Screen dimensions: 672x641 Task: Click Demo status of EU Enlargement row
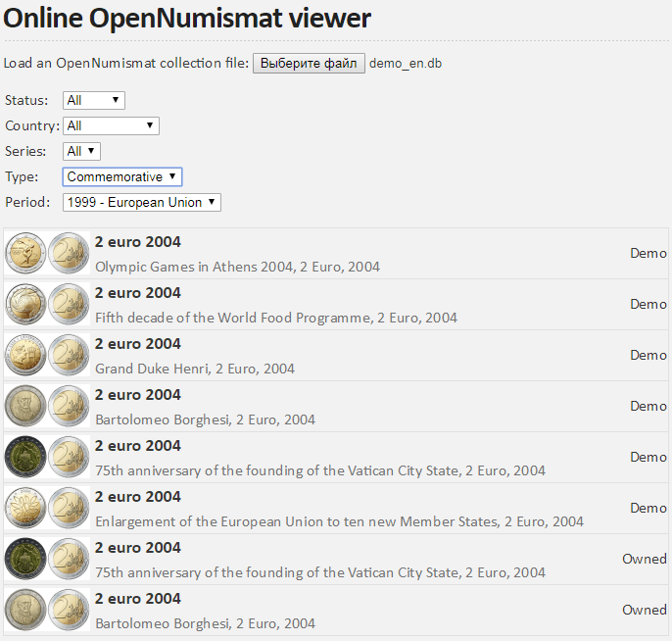tap(648, 509)
